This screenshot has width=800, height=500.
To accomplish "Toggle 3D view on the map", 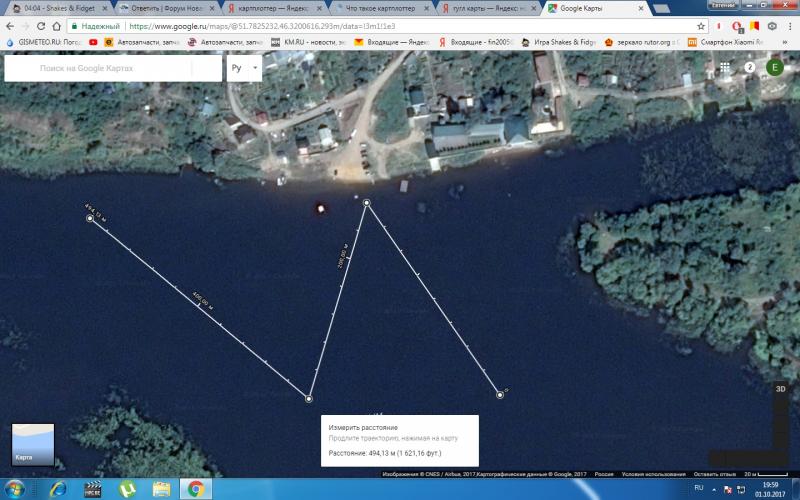I will (781, 390).
